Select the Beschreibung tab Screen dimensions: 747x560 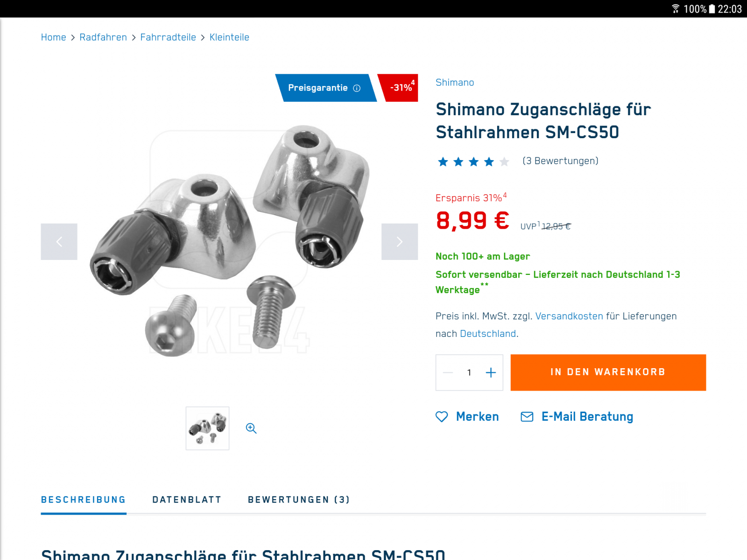[x=84, y=500]
